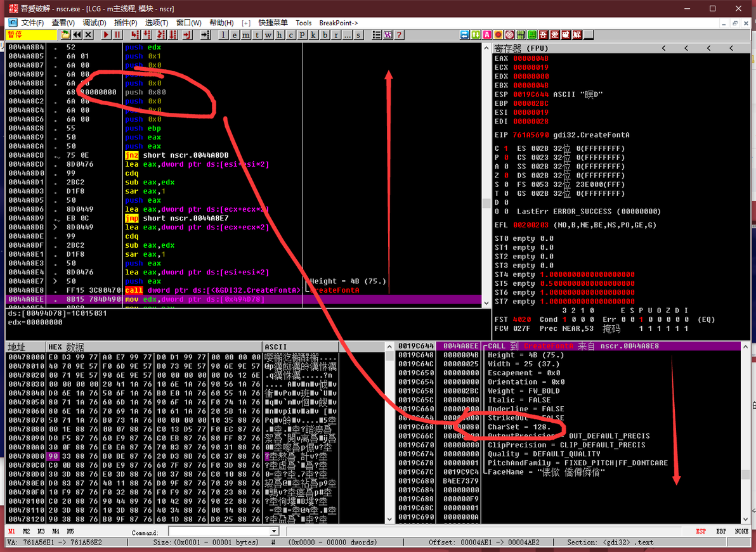Click the Restart program rewind icon
The image size is (756, 552).
point(77,35)
